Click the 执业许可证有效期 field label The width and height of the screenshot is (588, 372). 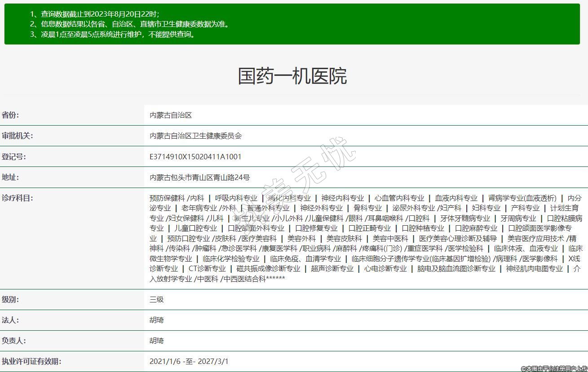click(x=31, y=361)
